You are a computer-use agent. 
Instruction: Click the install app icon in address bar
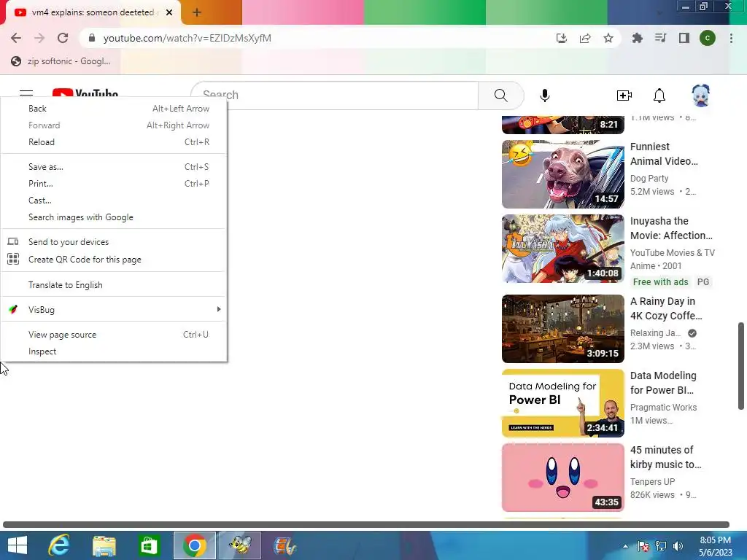pyautogui.click(x=562, y=38)
